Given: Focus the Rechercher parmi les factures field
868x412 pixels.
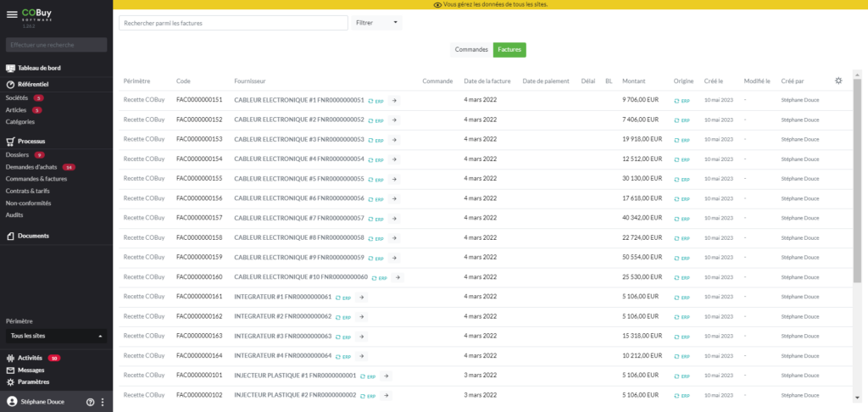Looking at the screenshot, I should click(233, 23).
